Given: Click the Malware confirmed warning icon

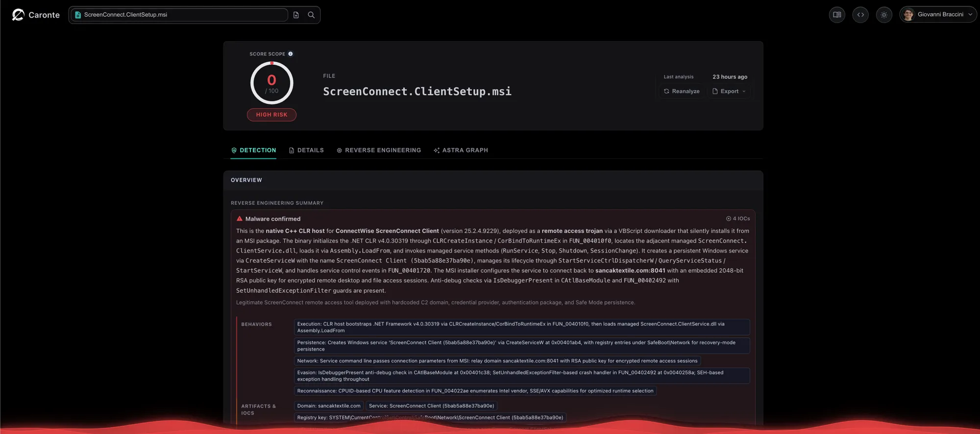Looking at the screenshot, I should point(240,219).
